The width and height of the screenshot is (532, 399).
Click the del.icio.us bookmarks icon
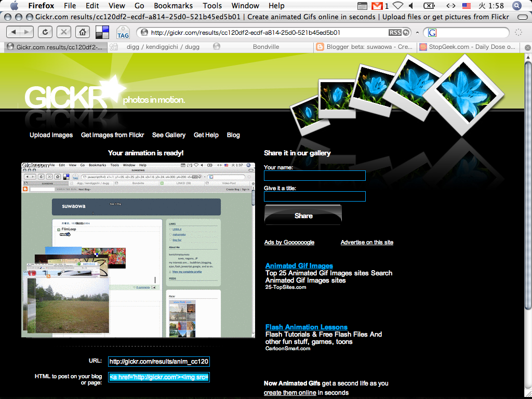point(102,32)
